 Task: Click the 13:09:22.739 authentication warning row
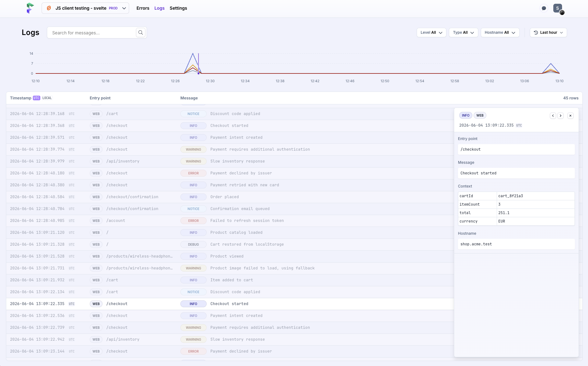[x=230, y=328]
